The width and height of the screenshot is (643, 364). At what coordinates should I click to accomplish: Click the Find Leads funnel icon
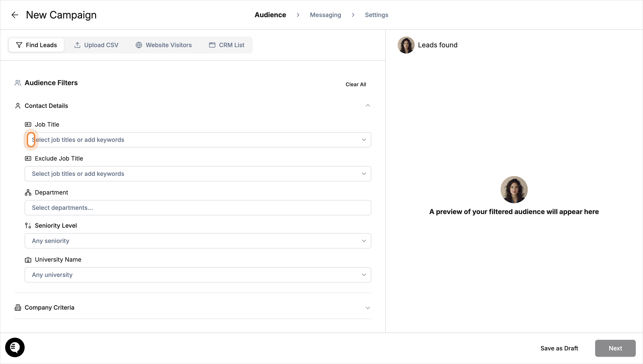pyautogui.click(x=19, y=45)
